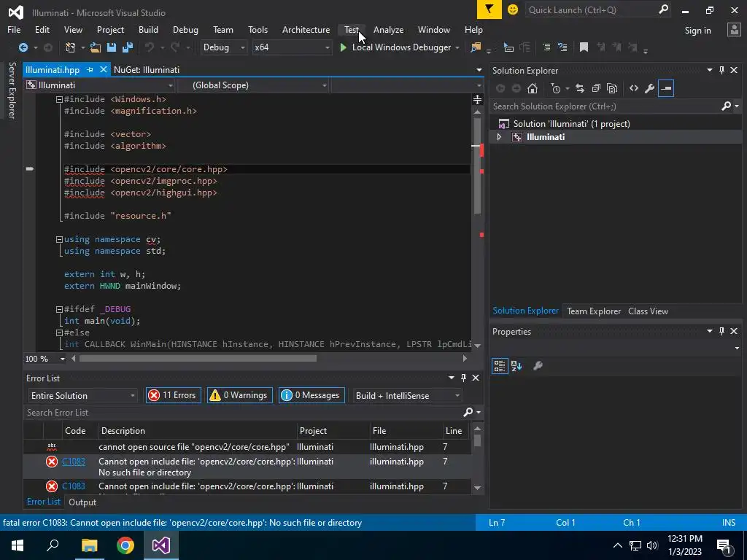This screenshot has width=747, height=560.
Task: Click Preview Selected Items icon in Solution Explorer
Action: [666, 88]
